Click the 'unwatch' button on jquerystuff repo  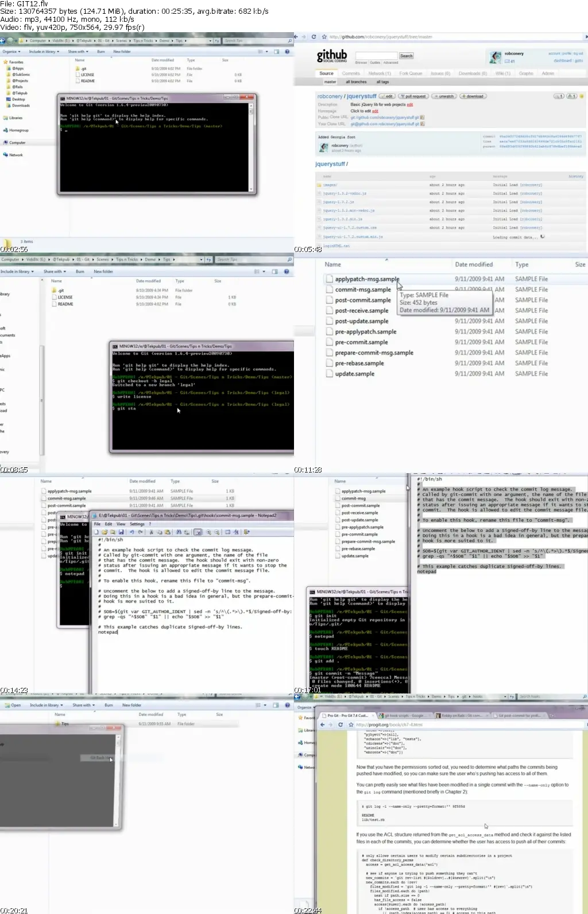444,96
